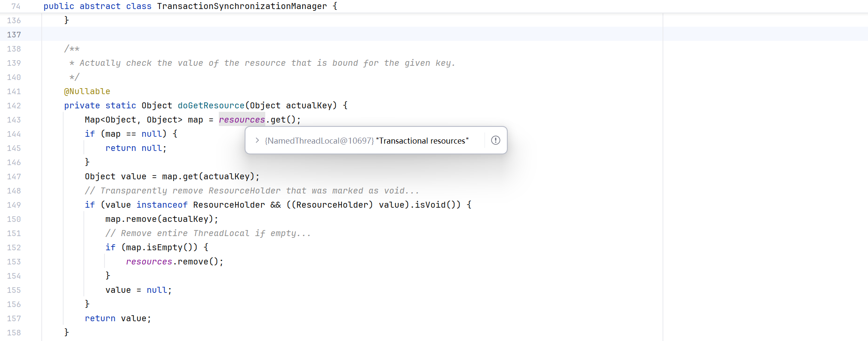Image resolution: width=868 pixels, height=341 pixels.
Task: Click the 'return value;' statement
Action: 118,318
